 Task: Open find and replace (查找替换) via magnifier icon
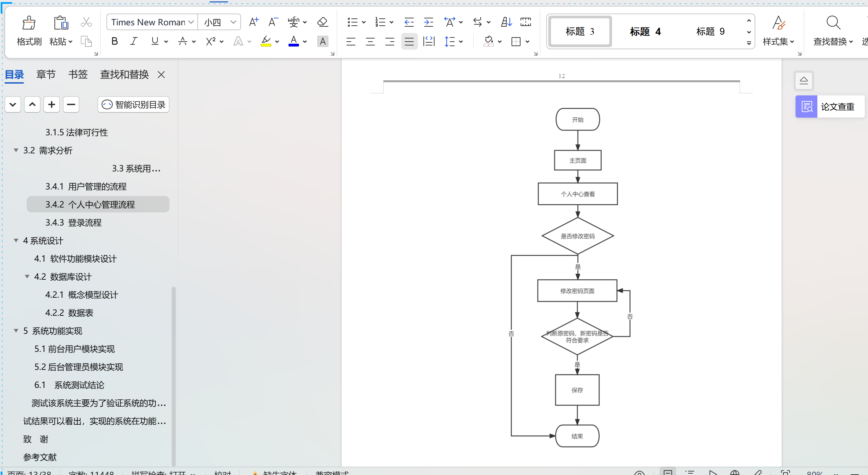833,22
